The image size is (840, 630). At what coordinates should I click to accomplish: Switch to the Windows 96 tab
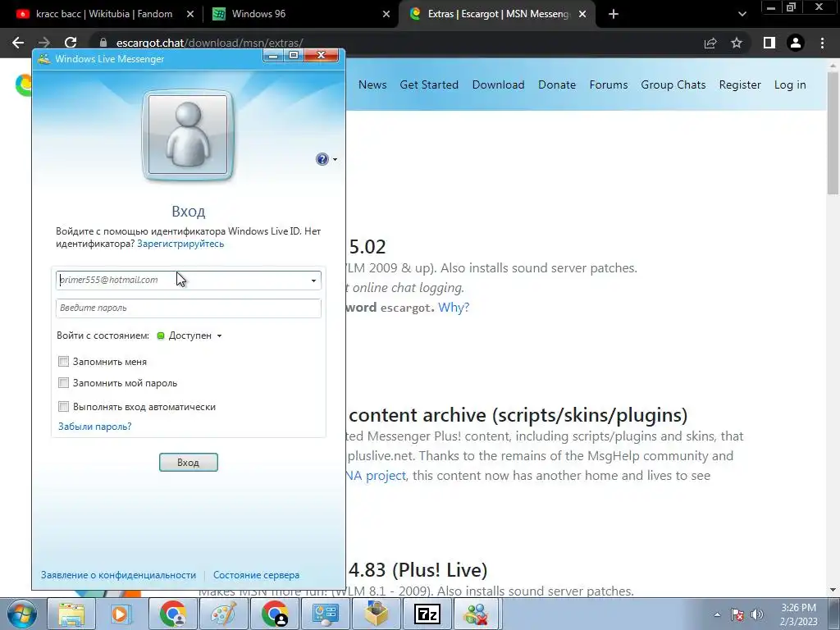coord(300,14)
